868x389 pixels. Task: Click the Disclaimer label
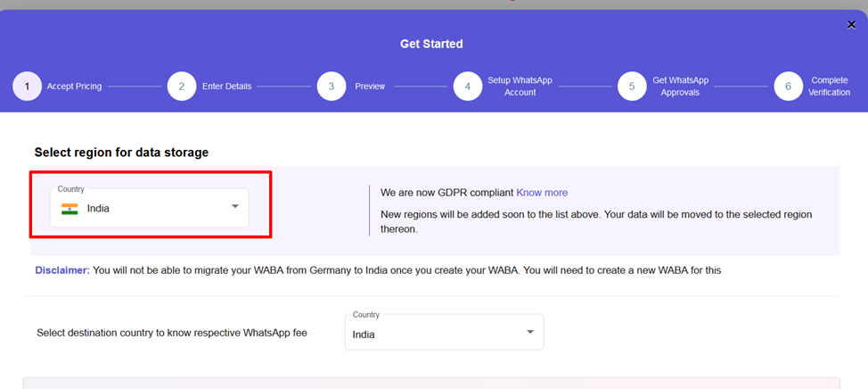point(62,271)
